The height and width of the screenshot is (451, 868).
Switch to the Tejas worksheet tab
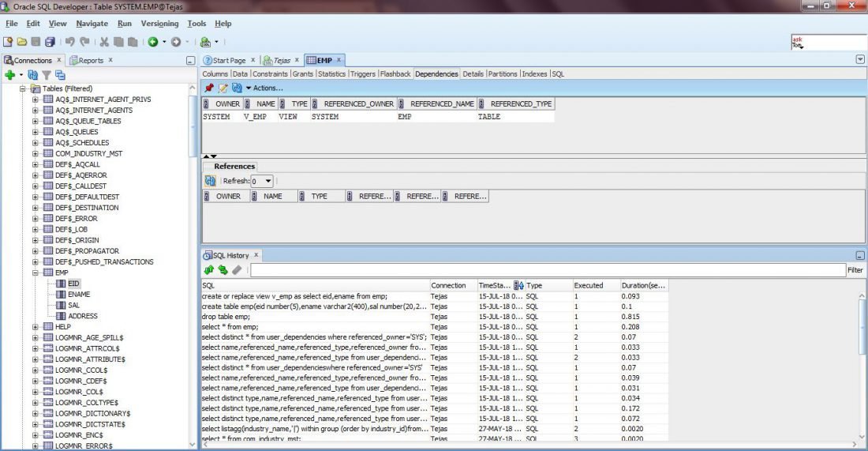[x=282, y=60]
